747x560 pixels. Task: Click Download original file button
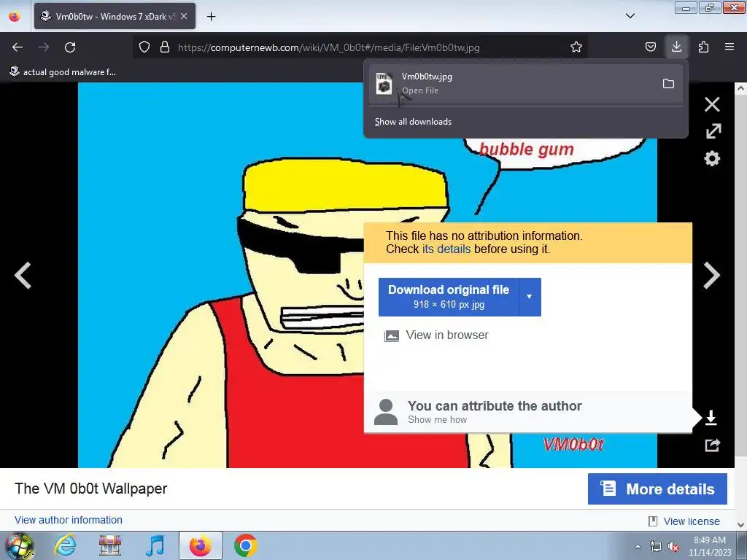[449, 297]
